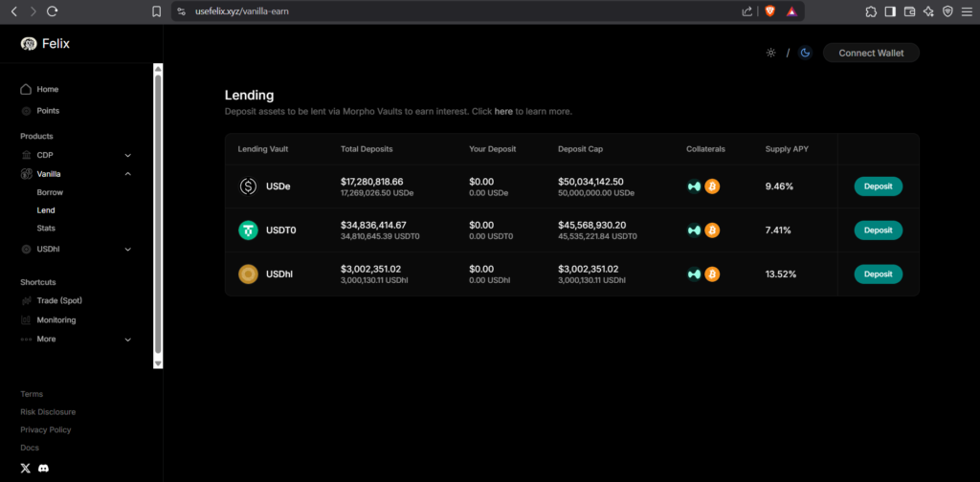Collapse the Vanilla section chevron
Viewport: 980px width, 482px height.
tap(127, 173)
